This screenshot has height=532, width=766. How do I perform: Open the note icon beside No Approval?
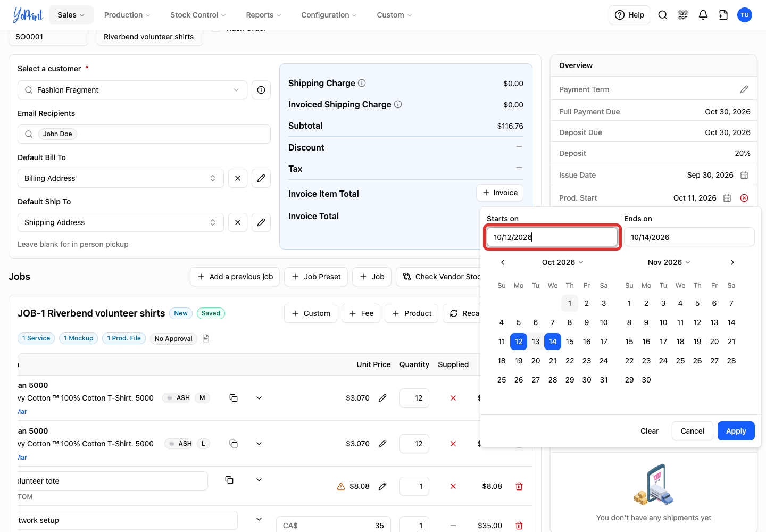tap(206, 338)
